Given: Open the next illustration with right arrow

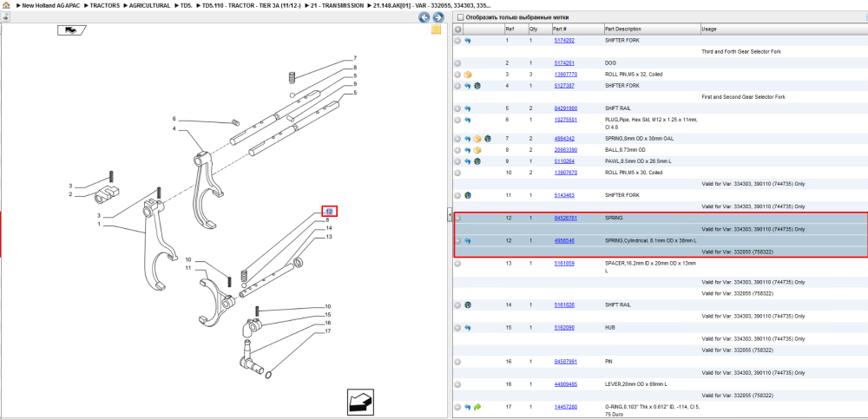Looking at the screenshot, I should click(x=437, y=17).
